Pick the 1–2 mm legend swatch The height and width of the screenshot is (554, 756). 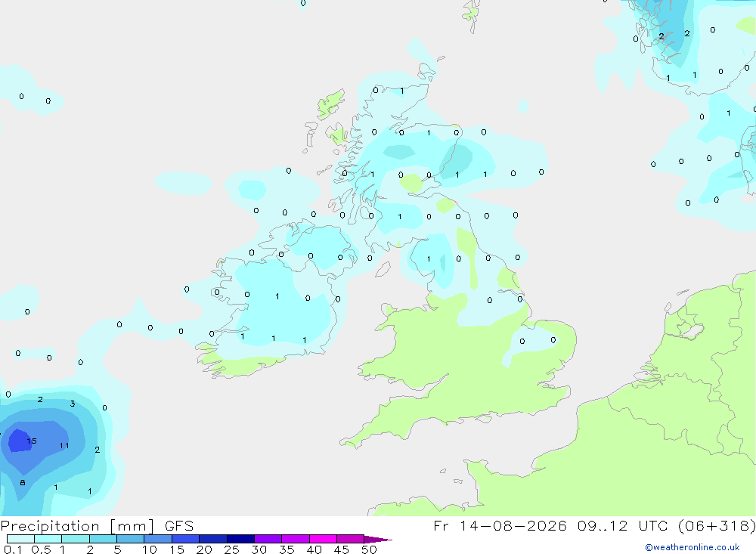(76, 539)
